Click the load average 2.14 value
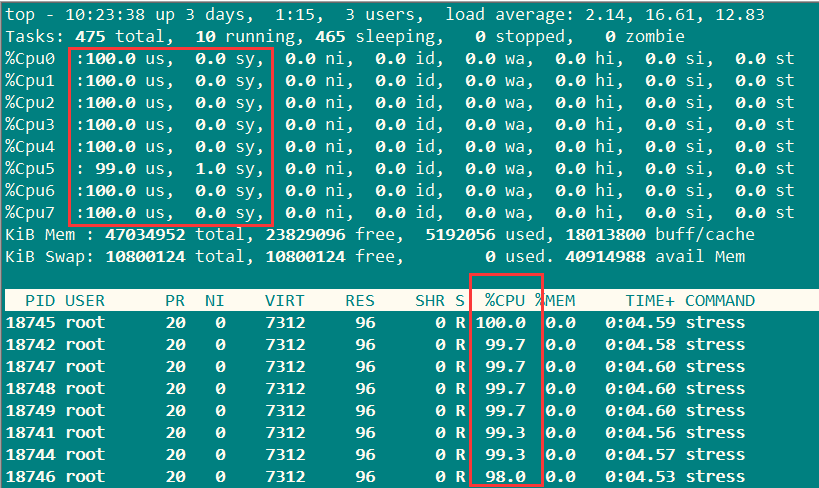This screenshot has height=488, width=819. (x=604, y=15)
